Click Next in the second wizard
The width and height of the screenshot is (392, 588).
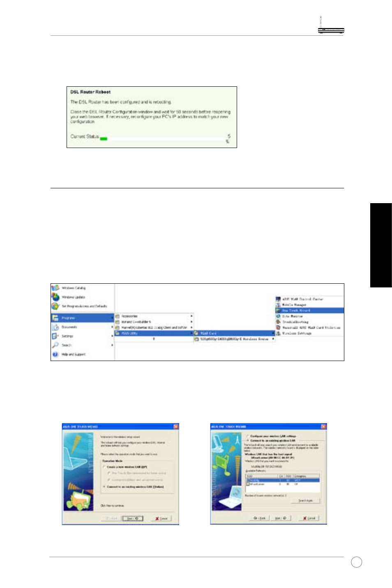click(x=281, y=518)
